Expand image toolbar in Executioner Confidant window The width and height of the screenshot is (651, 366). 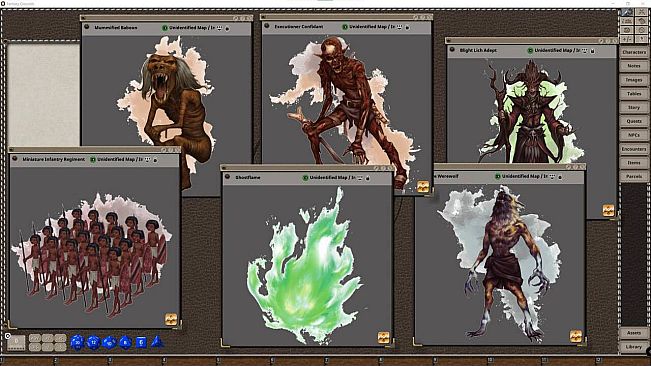coord(423,187)
